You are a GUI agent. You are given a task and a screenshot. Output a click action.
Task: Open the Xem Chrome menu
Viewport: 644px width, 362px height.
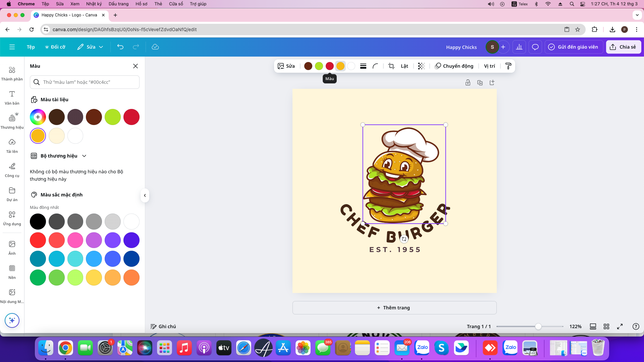click(x=75, y=4)
